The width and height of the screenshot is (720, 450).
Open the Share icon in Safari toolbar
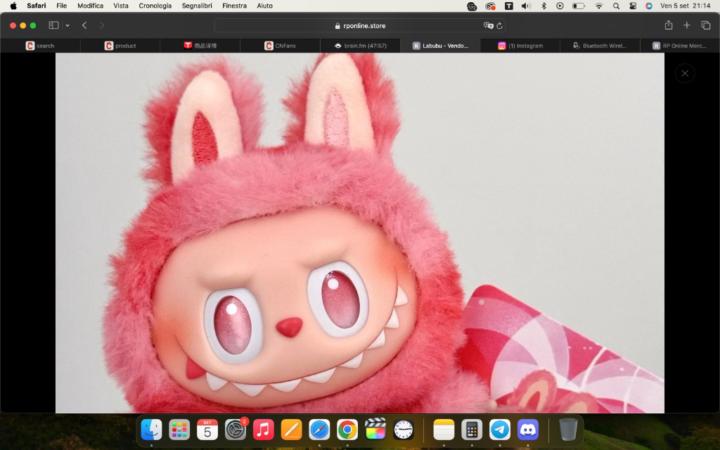pos(668,25)
